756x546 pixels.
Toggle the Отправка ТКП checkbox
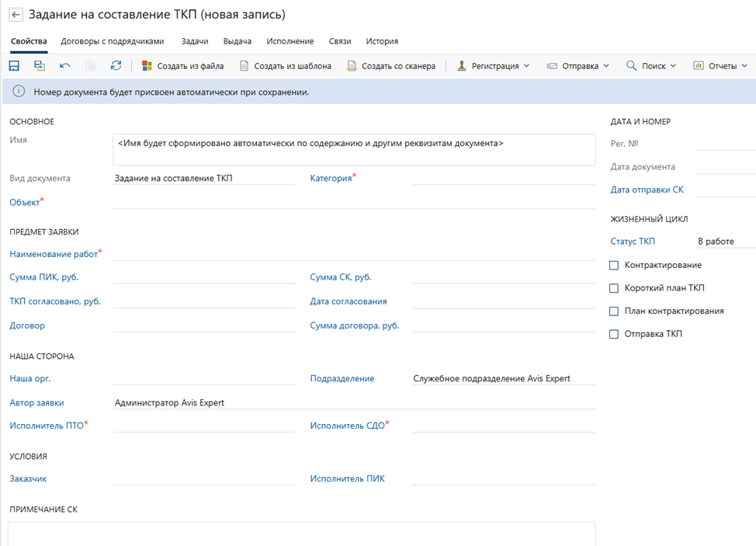[614, 334]
